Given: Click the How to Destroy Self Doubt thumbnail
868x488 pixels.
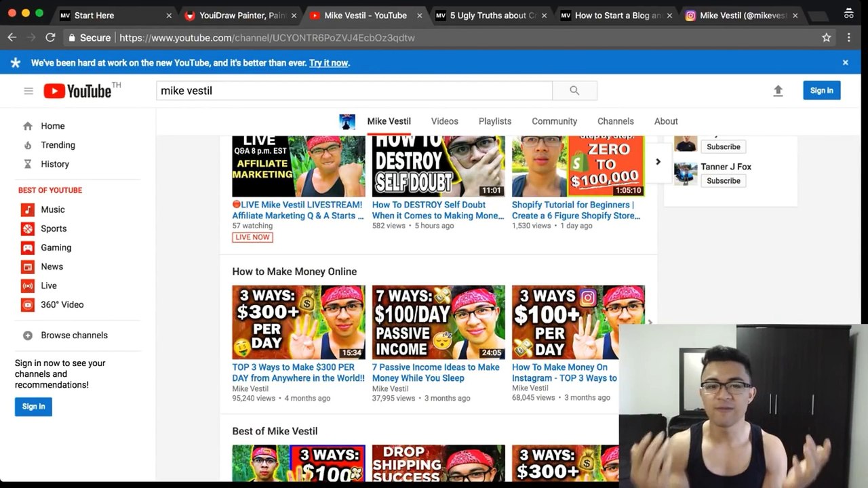Looking at the screenshot, I should (438, 166).
